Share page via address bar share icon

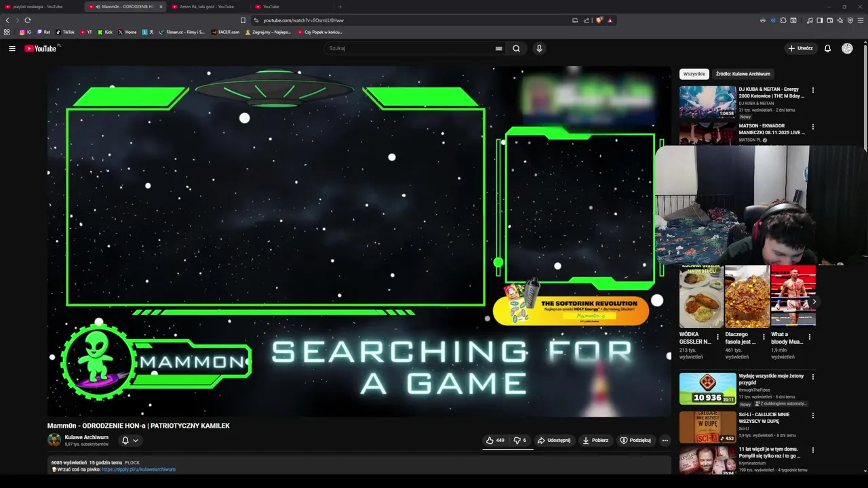coord(587,20)
